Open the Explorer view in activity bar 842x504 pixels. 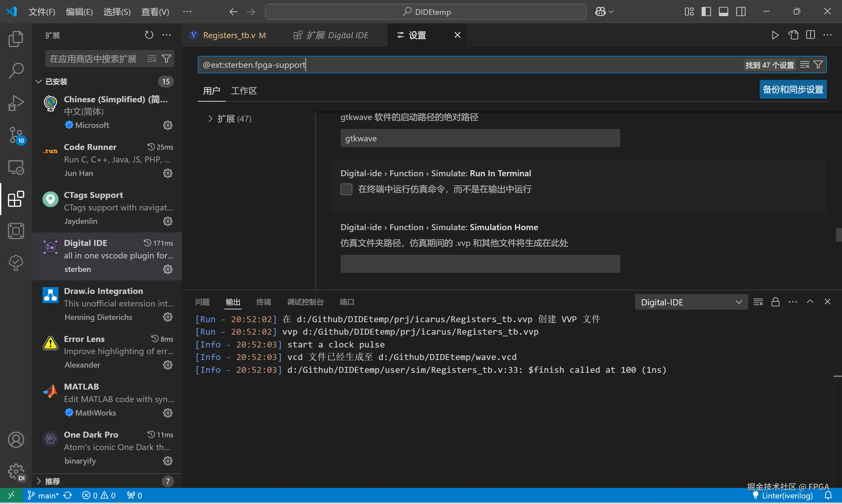[x=16, y=39]
